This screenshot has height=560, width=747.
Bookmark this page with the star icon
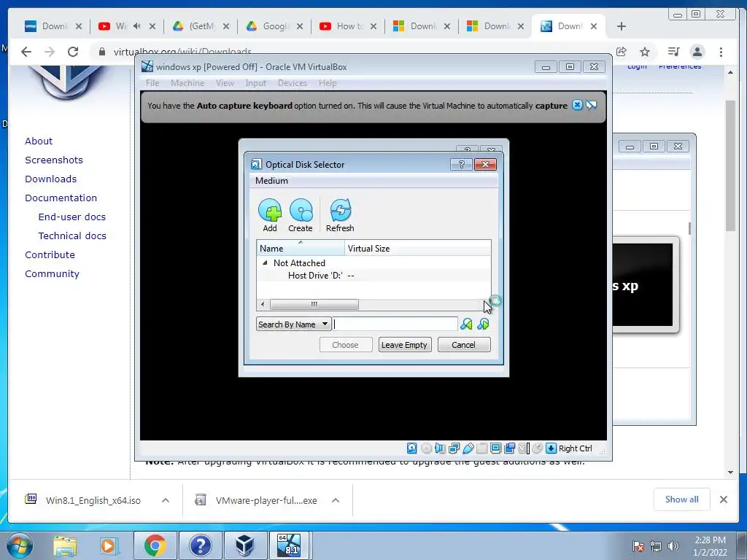pos(645,52)
